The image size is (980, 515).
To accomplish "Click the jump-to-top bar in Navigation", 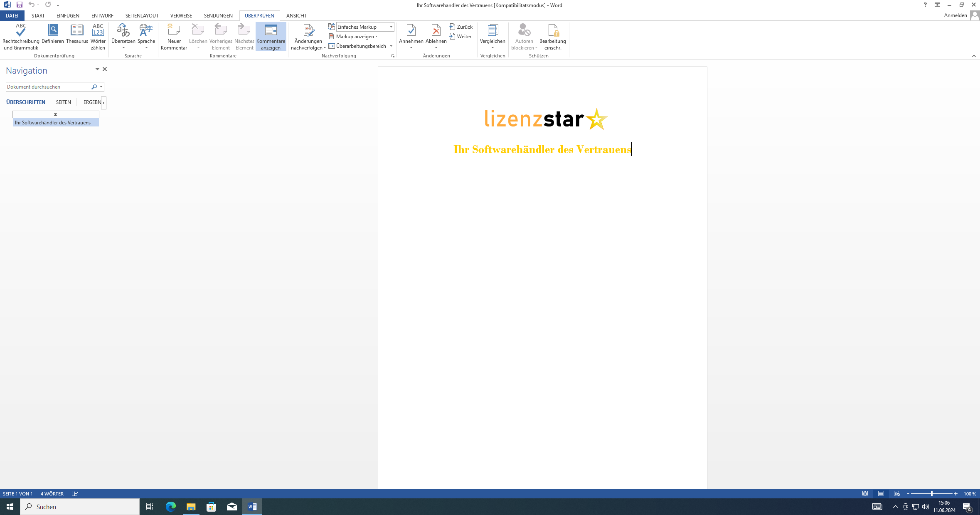I will click(x=56, y=114).
